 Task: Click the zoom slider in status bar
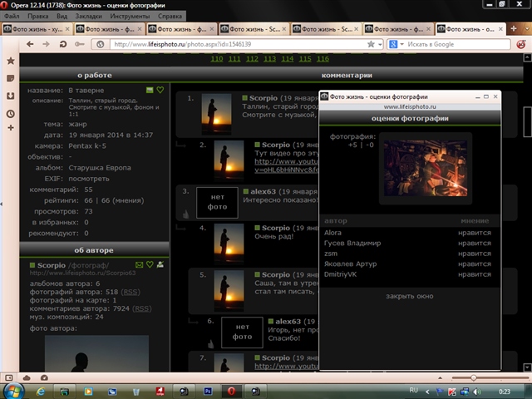[x=475, y=377]
